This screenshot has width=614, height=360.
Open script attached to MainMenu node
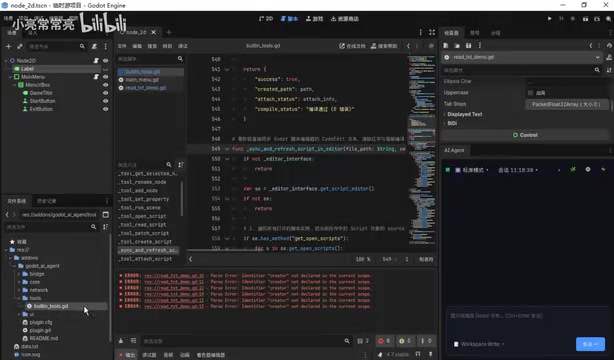[96, 77]
